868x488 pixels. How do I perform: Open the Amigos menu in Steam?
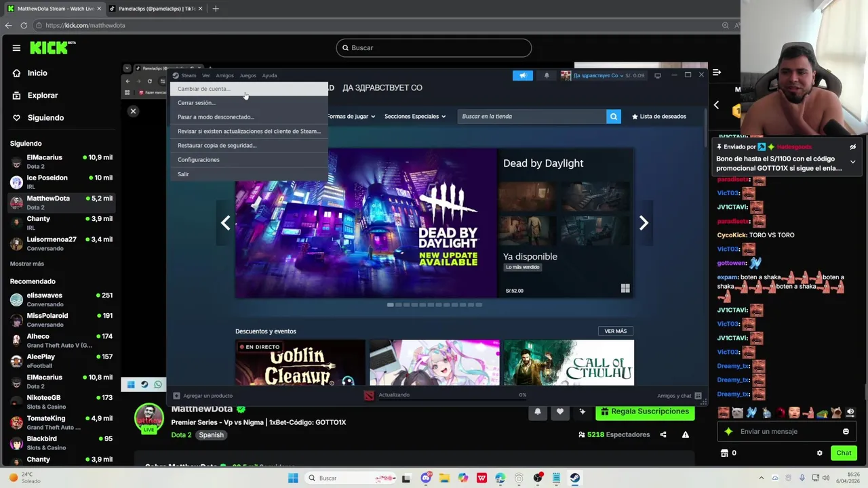pos(224,75)
